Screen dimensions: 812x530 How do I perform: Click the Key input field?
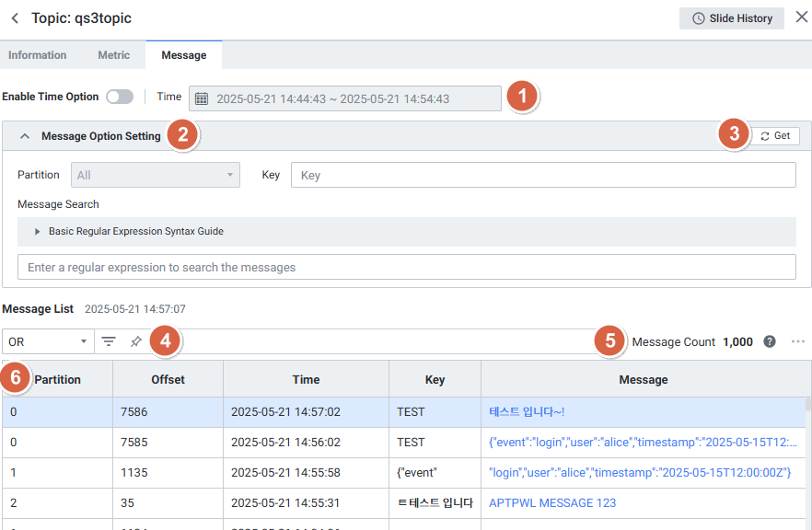click(542, 175)
